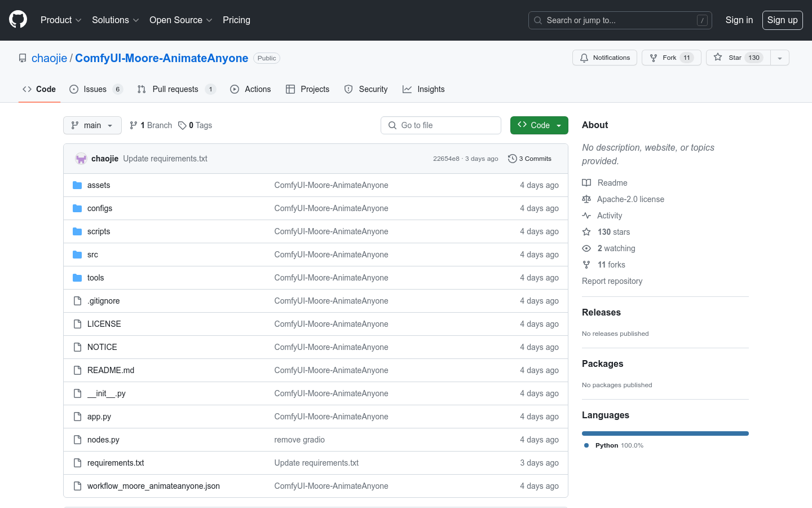Star the repository
Viewport: 812px width, 508px height.
pos(734,58)
